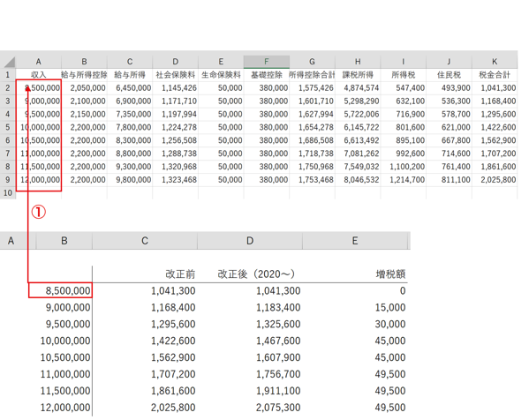
Task: Click cell with value 8,046,532
Action: click(x=358, y=180)
